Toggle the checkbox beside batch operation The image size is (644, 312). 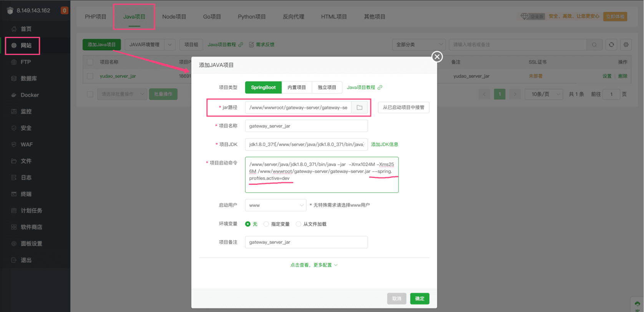tap(90, 94)
